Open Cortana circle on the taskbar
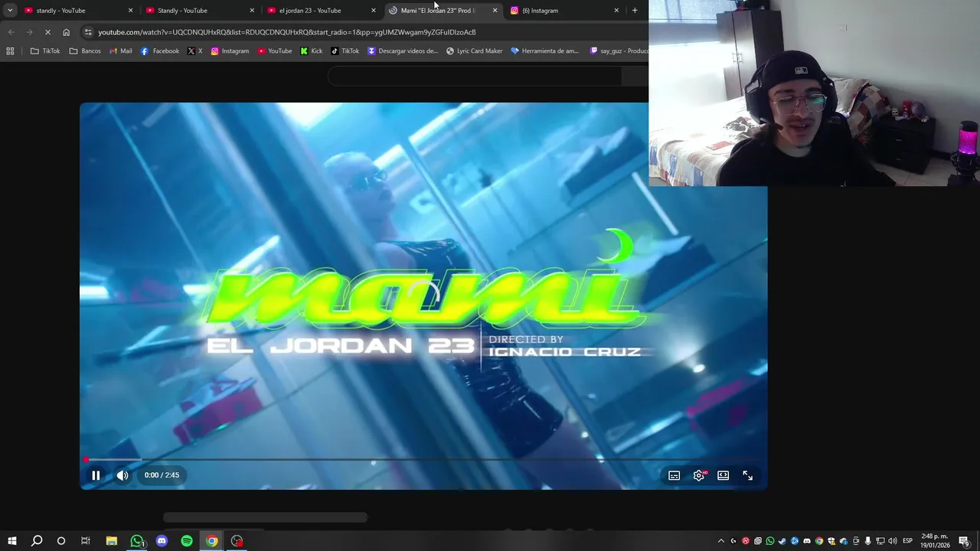This screenshot has width=980, height=551. pyautogui.click(x=61, y=541)
